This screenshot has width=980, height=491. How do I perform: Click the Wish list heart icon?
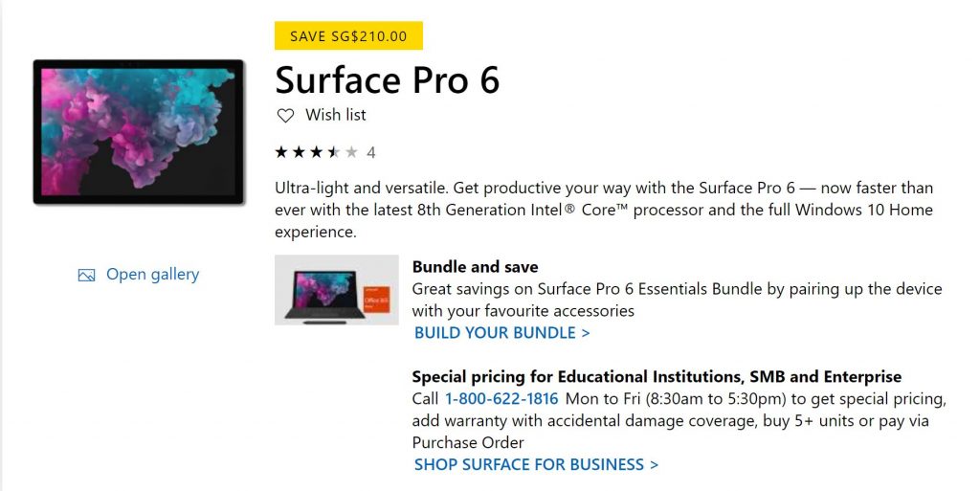point(285,116)
